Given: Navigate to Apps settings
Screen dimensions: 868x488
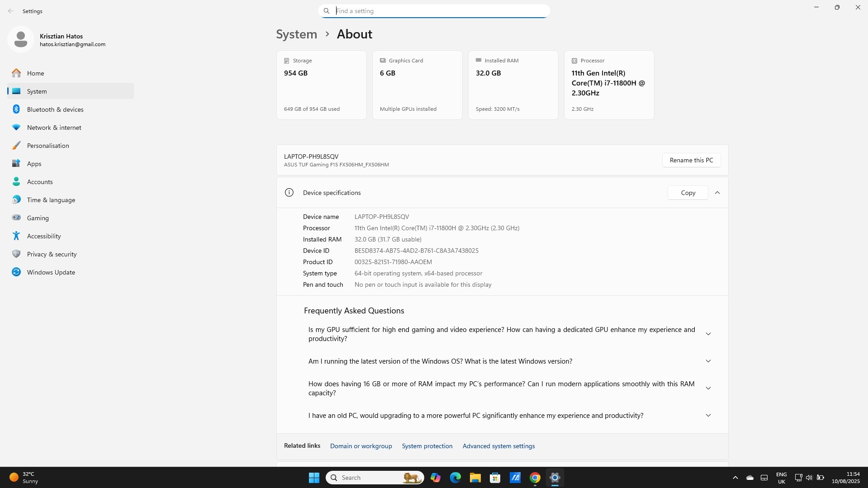Looking at the screenshot, I should [71, 164].
